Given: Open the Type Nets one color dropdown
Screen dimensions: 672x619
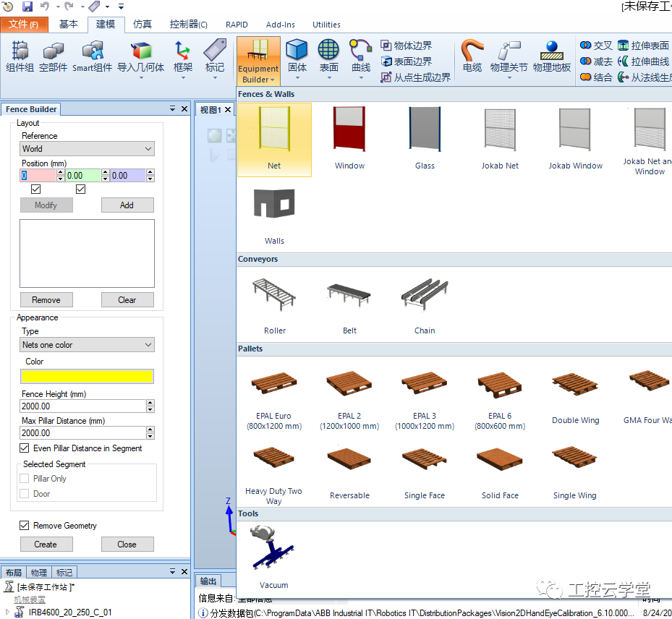Looking at the screenshot, I should (x=87, y=345).
